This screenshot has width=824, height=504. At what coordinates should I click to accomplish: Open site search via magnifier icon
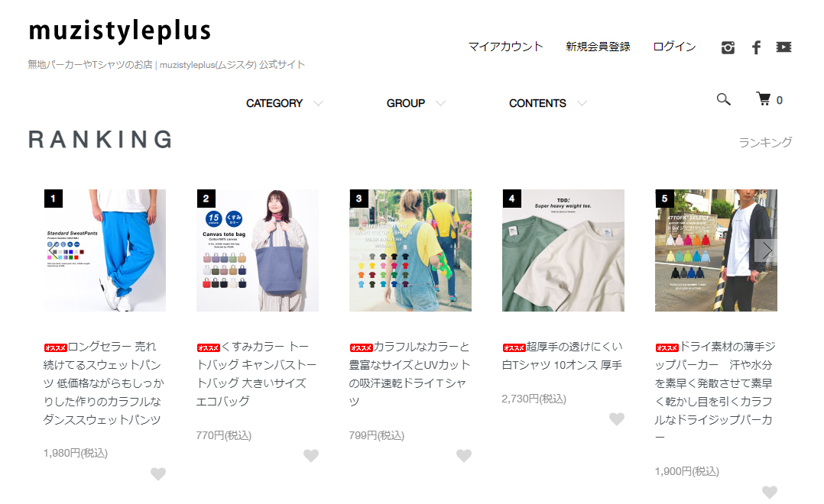(724, 99)
